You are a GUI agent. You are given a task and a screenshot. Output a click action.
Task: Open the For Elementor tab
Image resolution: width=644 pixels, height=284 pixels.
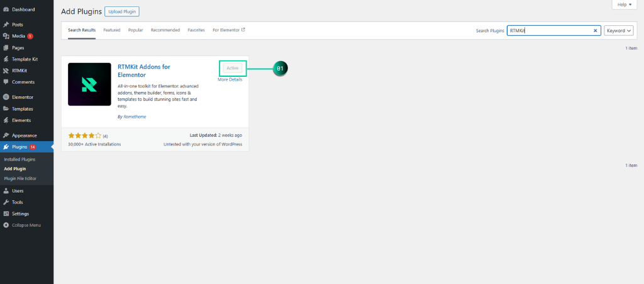coord(229,30)
